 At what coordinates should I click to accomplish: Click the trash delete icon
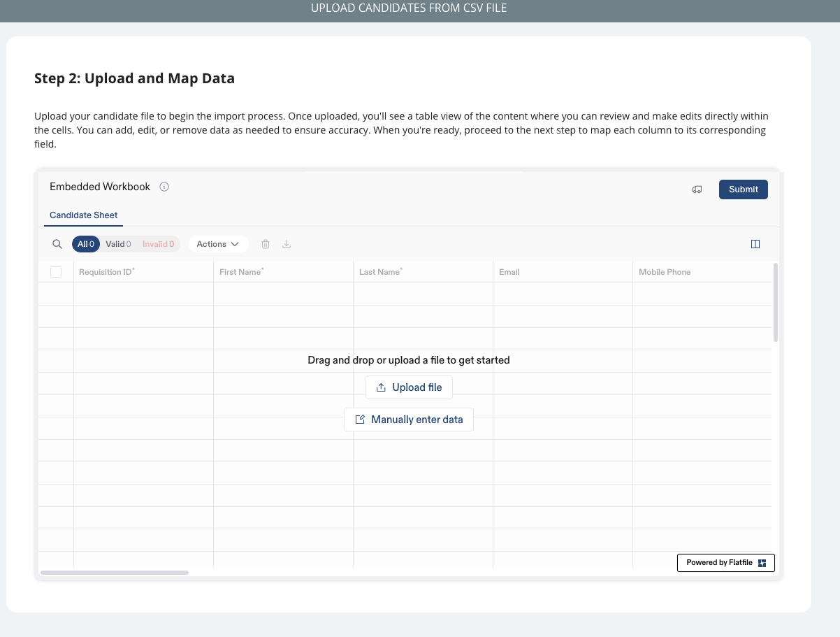point(266,244)
